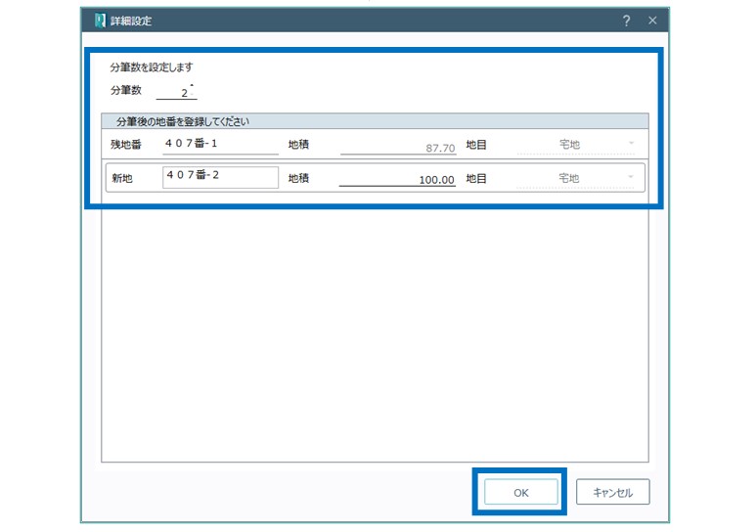This screenshot has height=532, width=756.
Task: Click the 詳細設定 title text
Action: (x=131, y=21)
